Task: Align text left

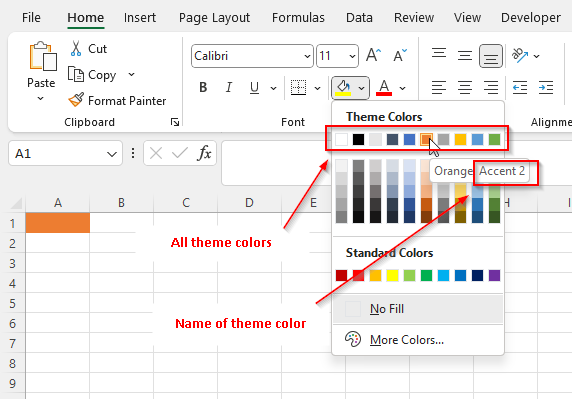Action: [439, 88]
